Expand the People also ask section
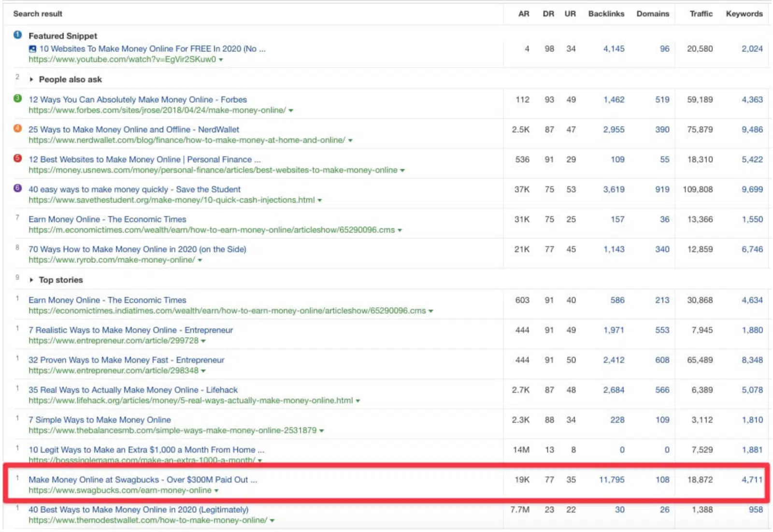Viewport: 773px width, 532px height. (31, 80)
